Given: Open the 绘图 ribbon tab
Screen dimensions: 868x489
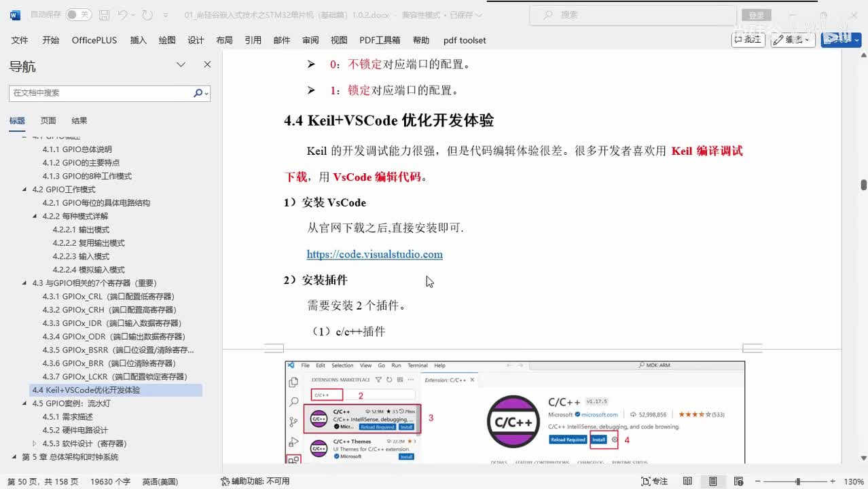Looking at the screenshot, I should 167,40.
